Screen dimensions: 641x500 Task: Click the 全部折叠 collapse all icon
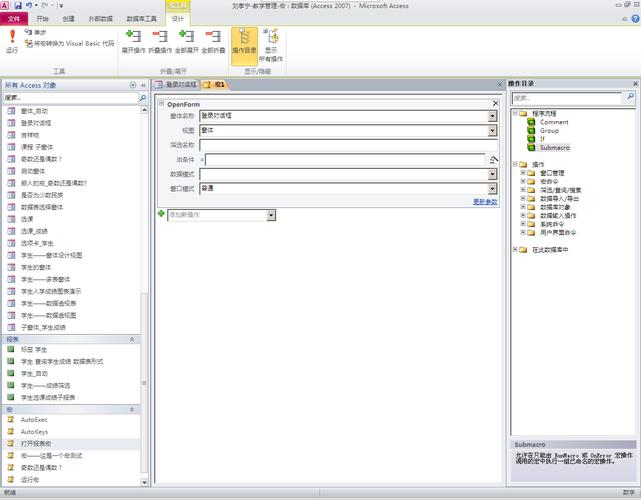click(213, 40)
